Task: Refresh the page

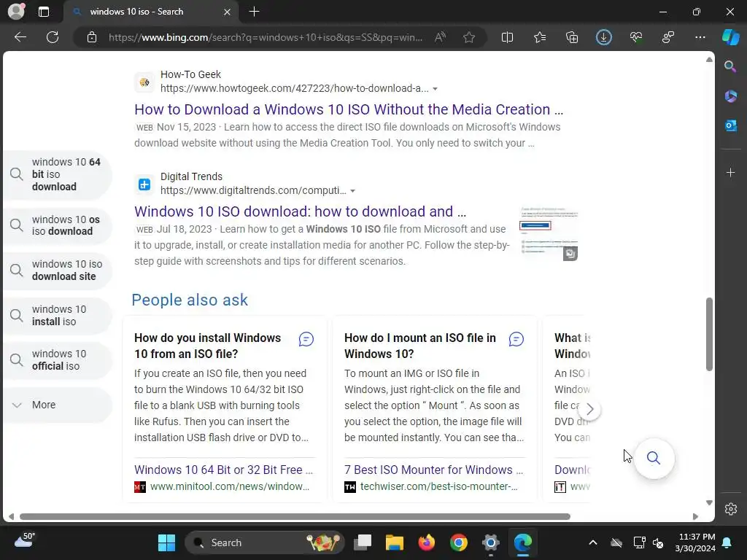Action: 53,37
